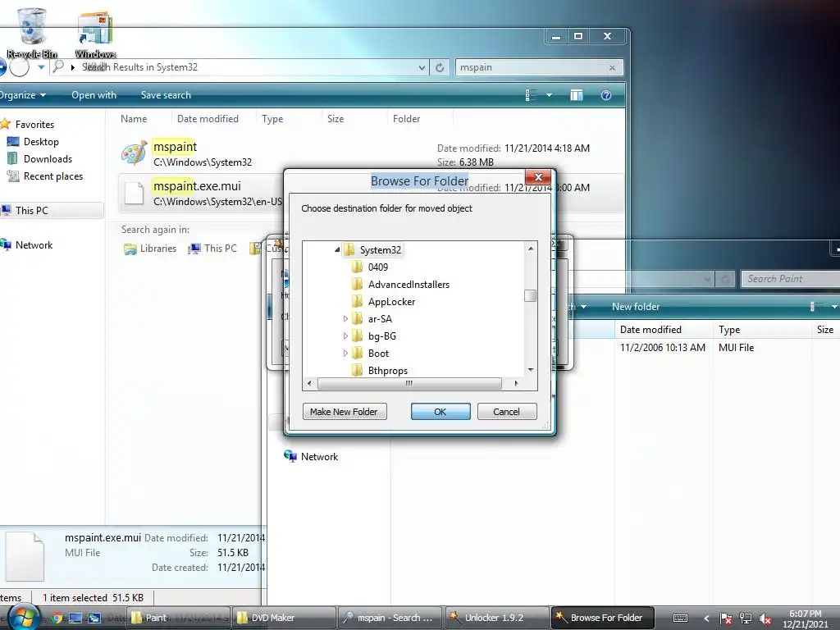Select the mspaint.exe.mui file icon
Screen dimensions: 840x630
coord(134,193)
